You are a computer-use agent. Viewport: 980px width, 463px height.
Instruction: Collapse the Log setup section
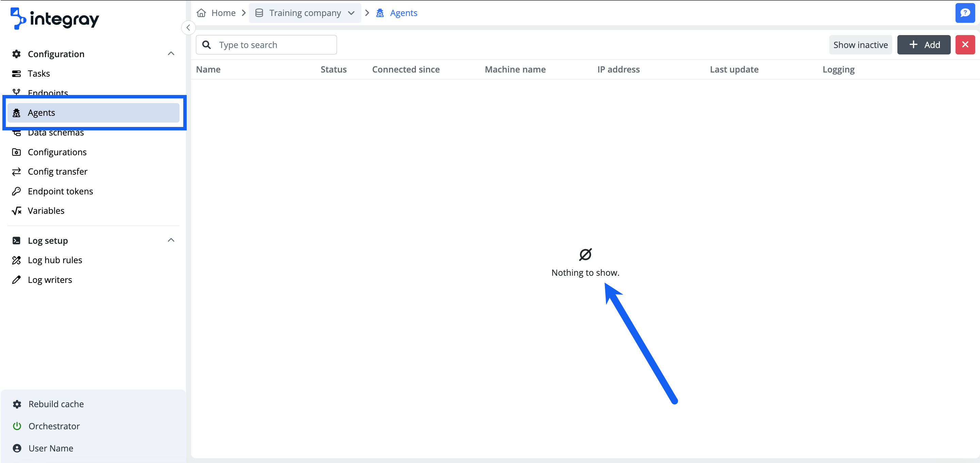coord(171,240)
